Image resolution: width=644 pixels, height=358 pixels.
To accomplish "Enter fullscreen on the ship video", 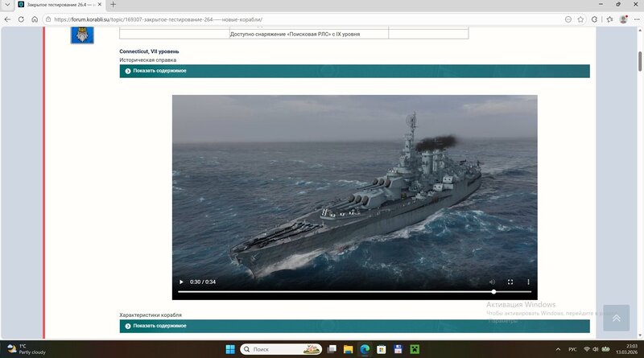I will click(510, 282).
